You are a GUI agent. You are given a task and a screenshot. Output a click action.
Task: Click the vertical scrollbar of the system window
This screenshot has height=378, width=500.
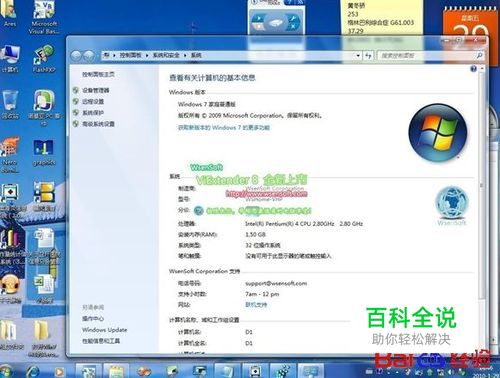[x=482, y=185]
